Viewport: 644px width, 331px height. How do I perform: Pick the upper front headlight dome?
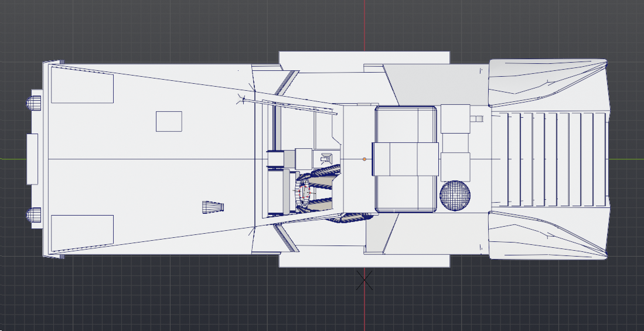click(x=33, y=103)
